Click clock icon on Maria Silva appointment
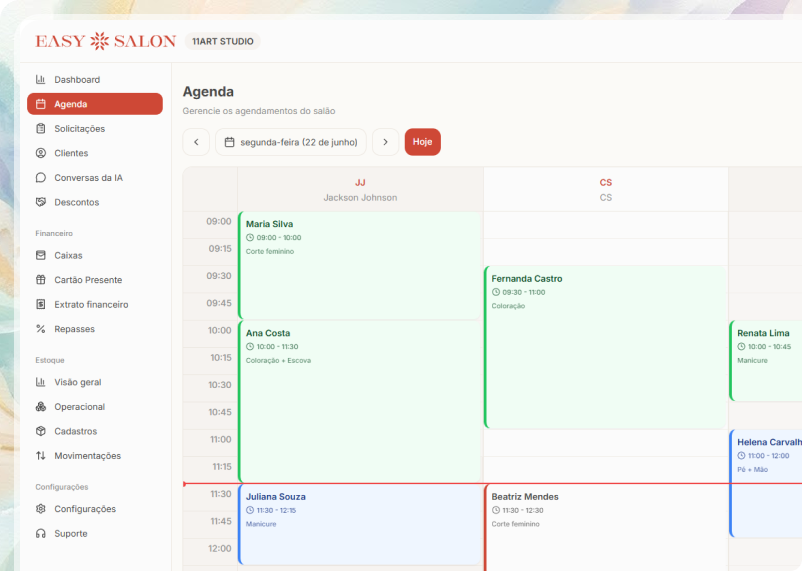Screen dimensions: 802x571 (x=250, y=237)
